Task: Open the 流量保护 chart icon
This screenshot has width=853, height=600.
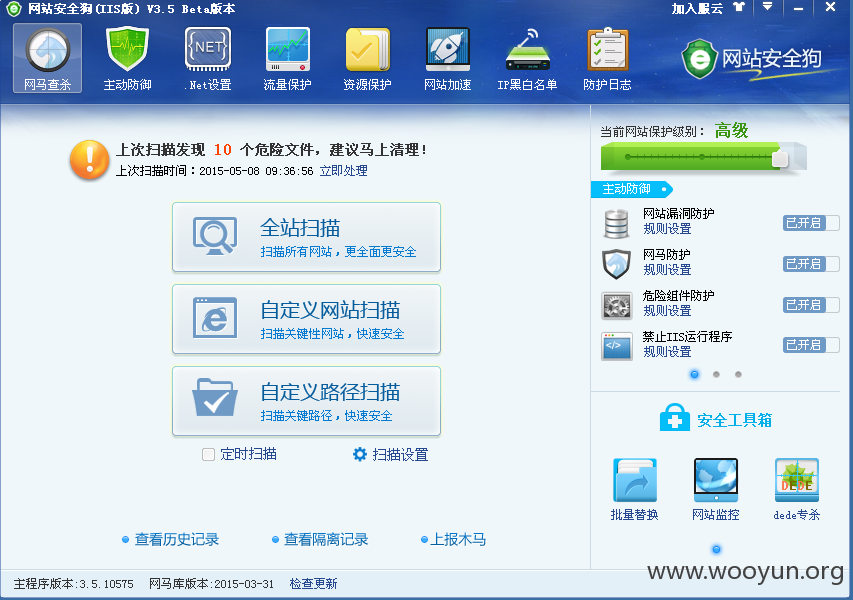Action: tap(288, 49)
